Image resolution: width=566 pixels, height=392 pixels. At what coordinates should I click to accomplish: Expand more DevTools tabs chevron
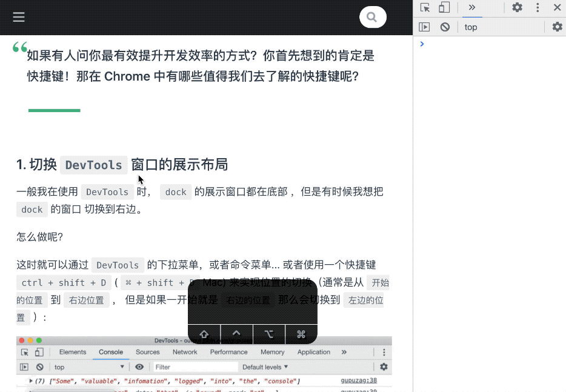[x=472, y=8]
